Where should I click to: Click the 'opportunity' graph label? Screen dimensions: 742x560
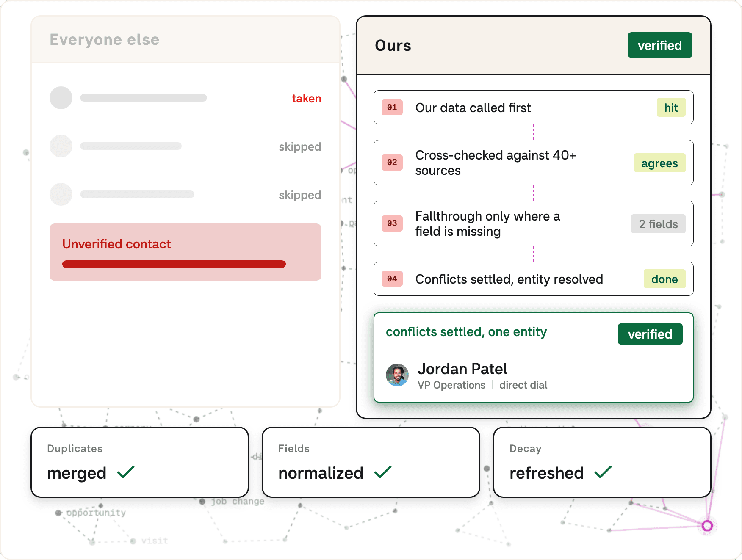click(x=96, y=513)
